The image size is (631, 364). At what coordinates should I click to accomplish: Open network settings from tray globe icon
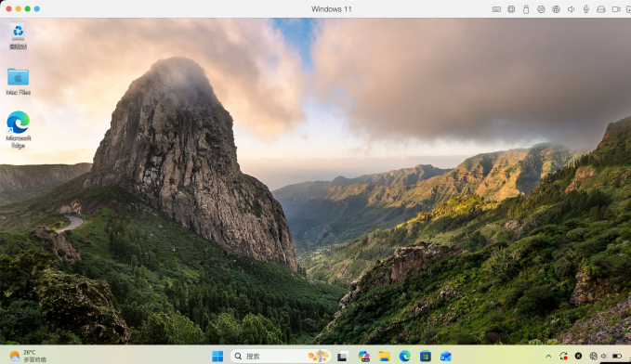[593, 356]
